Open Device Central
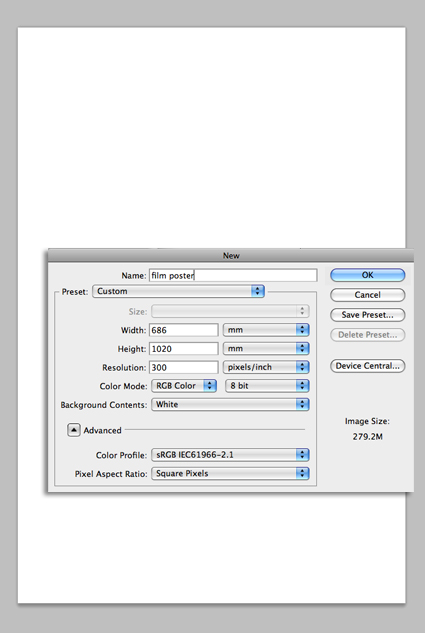Screen dimensions: 425x633 point(367,366)
